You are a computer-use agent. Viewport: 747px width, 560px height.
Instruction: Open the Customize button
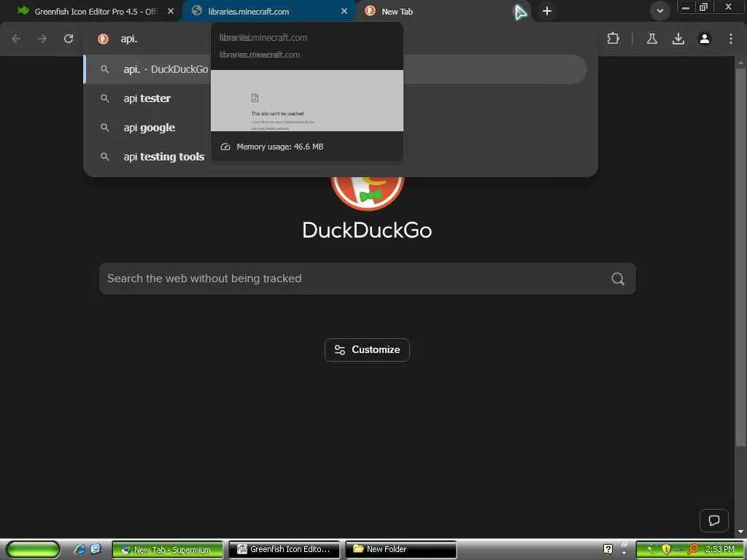click(x=368, y=350)
